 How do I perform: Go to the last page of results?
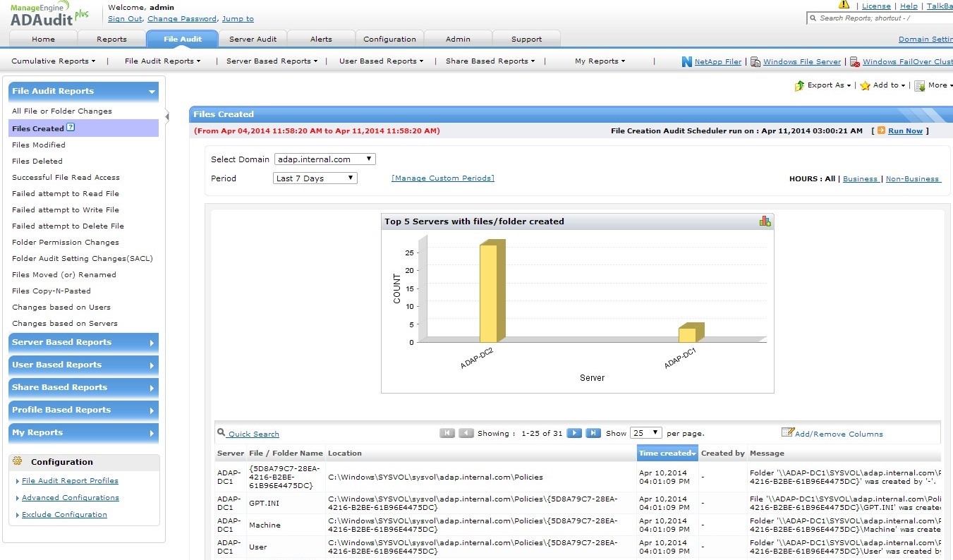[x=593, y=433]
